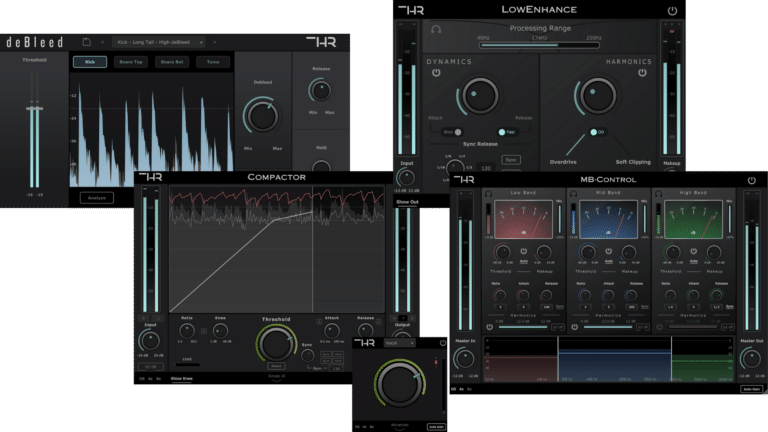The height and width of the screenshot is (432, 768).
Task: Click the MB-Control power icon
Action: (751, 180)
